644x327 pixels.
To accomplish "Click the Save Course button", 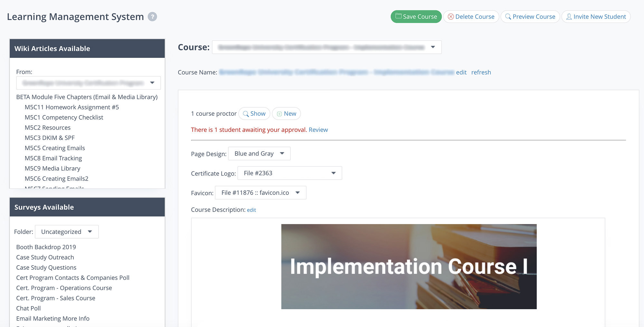I will click(x=416, y=17).
